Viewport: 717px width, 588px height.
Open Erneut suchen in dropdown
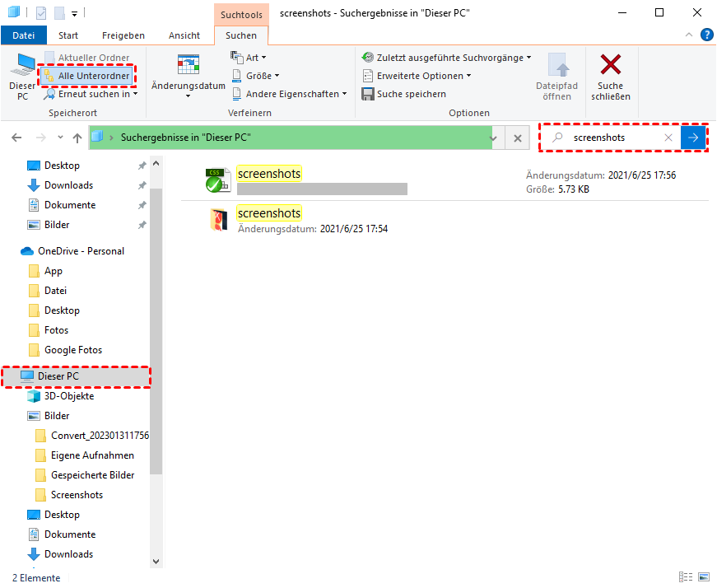[91, 94]
